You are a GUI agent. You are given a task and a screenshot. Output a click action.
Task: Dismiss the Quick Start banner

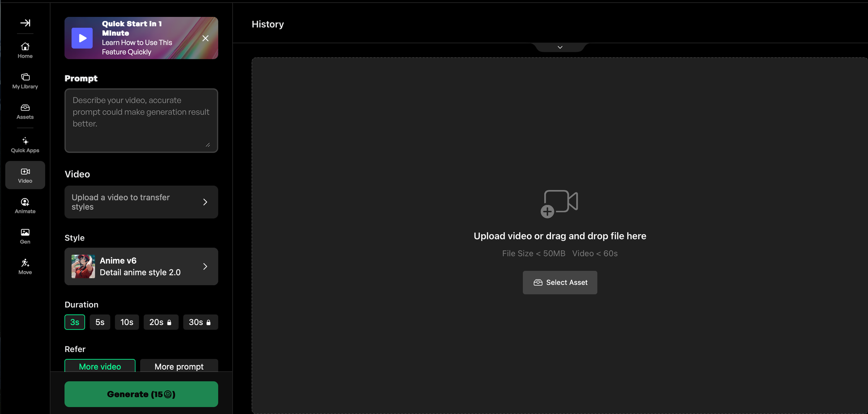[205, 38]
